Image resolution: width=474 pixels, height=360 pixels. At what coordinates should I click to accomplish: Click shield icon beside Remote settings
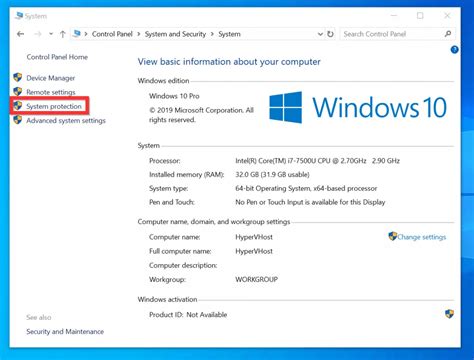(18, 91)
